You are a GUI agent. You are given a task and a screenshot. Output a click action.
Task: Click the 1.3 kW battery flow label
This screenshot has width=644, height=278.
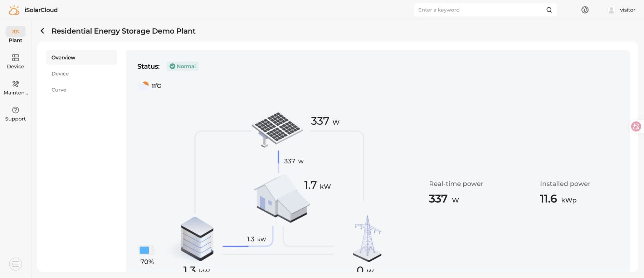point(256,239)
